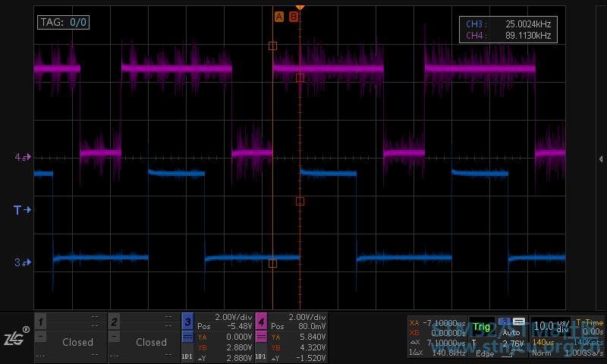Click the 1.00GSa/s sample rate value
The width and height of the screenshot is (607, 364).
(583, 353)
